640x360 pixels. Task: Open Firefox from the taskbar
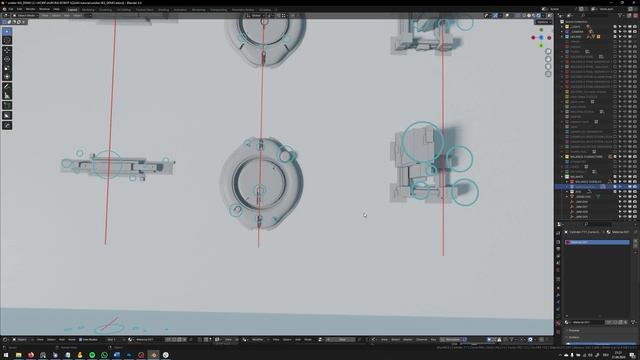click(x=31, y=355)
